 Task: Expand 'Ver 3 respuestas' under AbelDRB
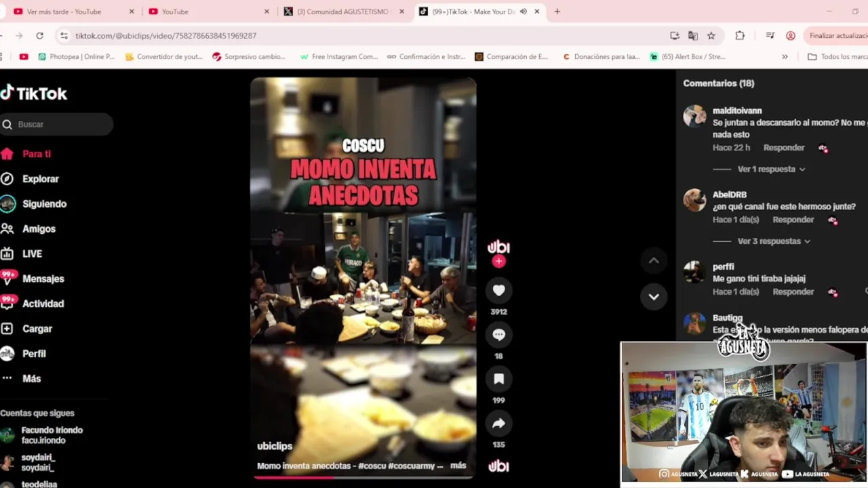(x=773, y=241)
